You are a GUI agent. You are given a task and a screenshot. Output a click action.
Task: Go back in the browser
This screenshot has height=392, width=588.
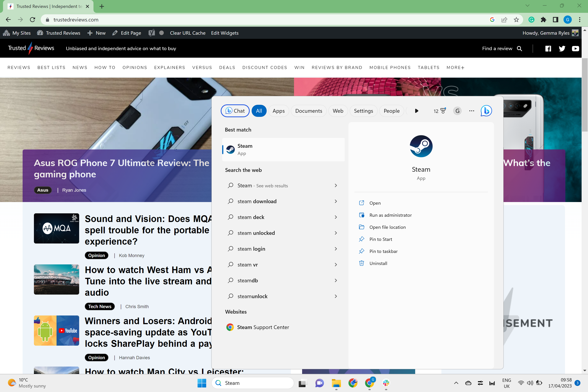[x=8, y=19]
